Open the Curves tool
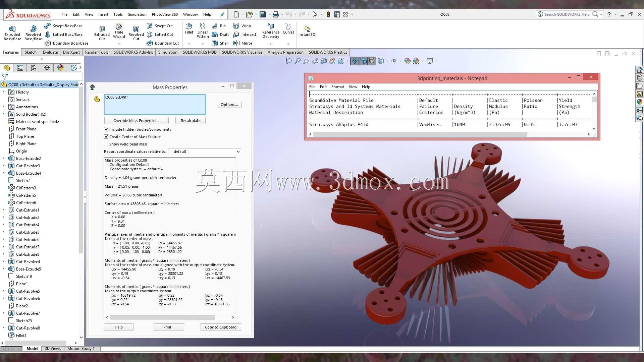 point(288,29)
